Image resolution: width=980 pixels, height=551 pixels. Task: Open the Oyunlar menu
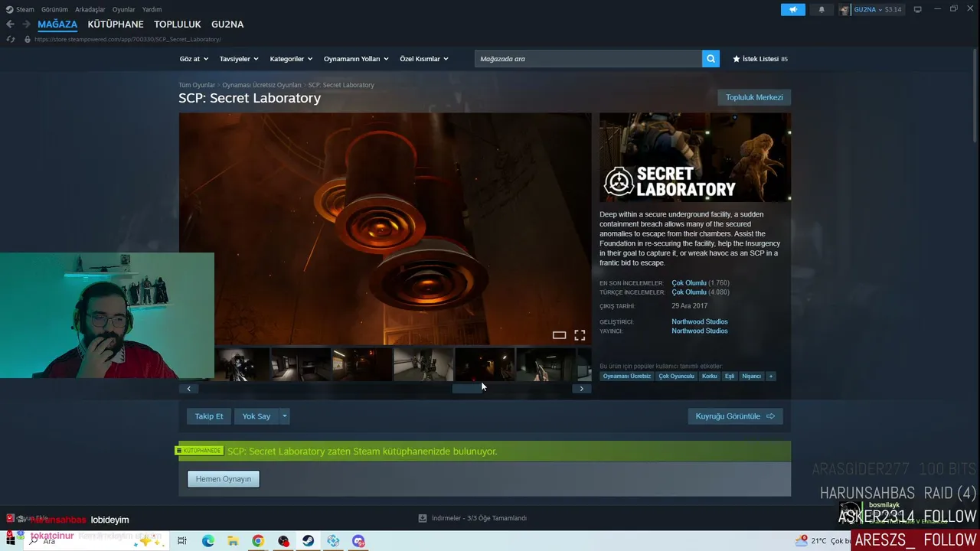[124, 9]
